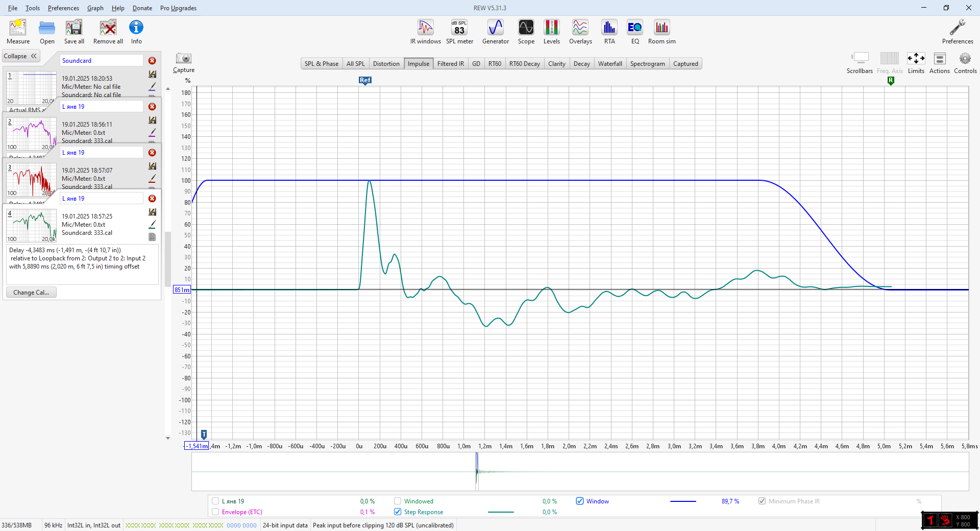Open the IR windows tool
This screenshot has width=980, height=531.
tap(426, 32)
